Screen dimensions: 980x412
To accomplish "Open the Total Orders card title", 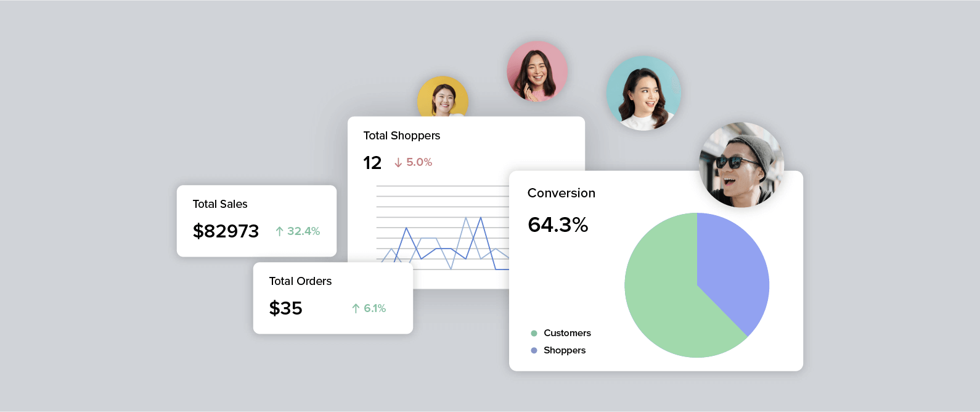I will click(x=300, y=281).
